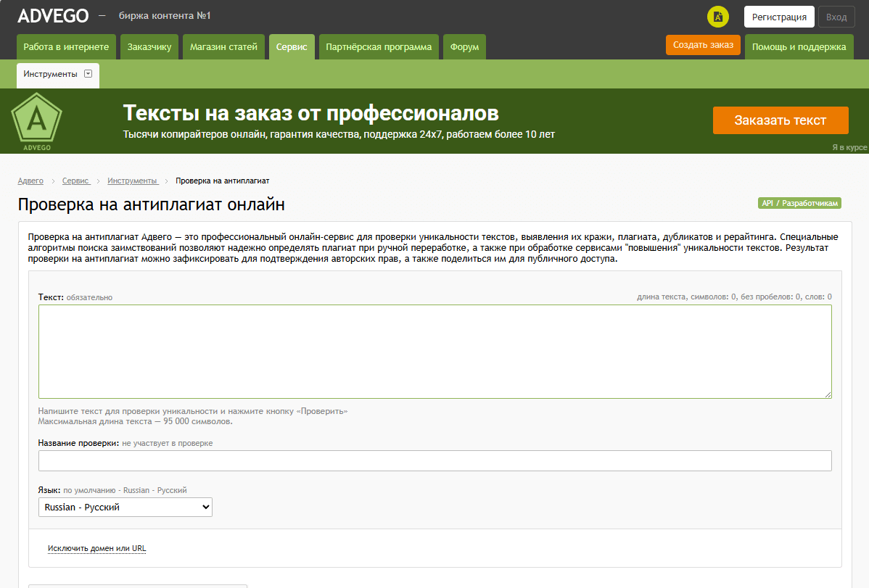The image size is (869, 588).
Task: Click into the Текст textarea field
Action: [434, 352]
